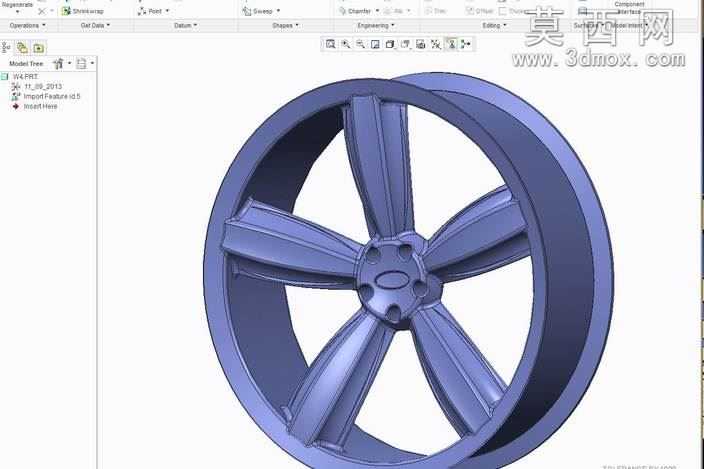The width and height of the screenshot is (704, 469).
Task: Open the View Manager icon
Action: click(x=421, y=44)
